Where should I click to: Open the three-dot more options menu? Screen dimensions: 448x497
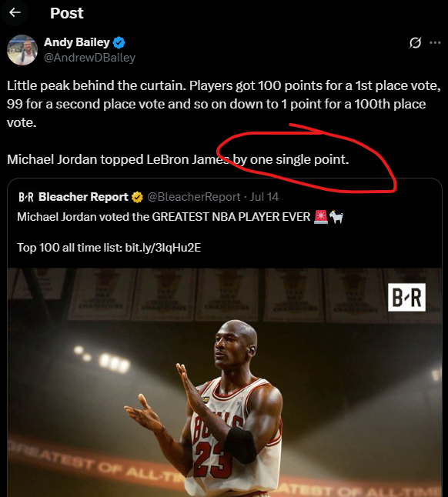435,42
